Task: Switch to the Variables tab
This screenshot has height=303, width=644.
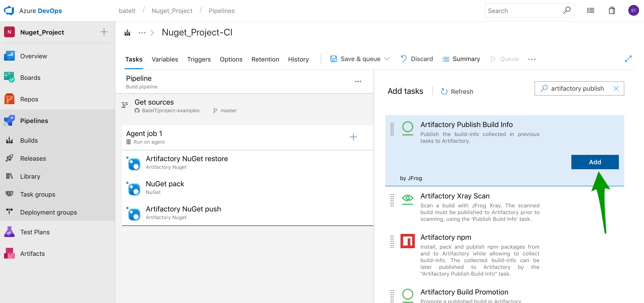Action: (165, 59)
